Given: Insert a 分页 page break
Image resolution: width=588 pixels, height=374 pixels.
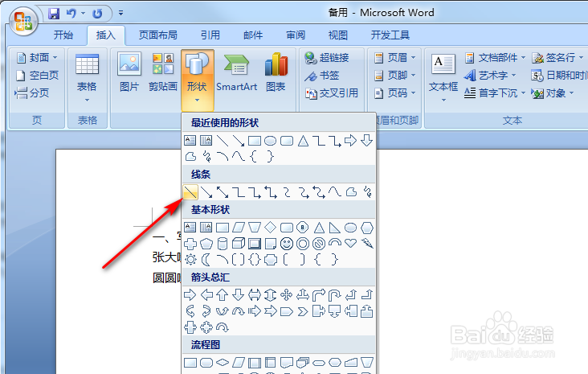Looking at the screenshot, I should (32, 92).
